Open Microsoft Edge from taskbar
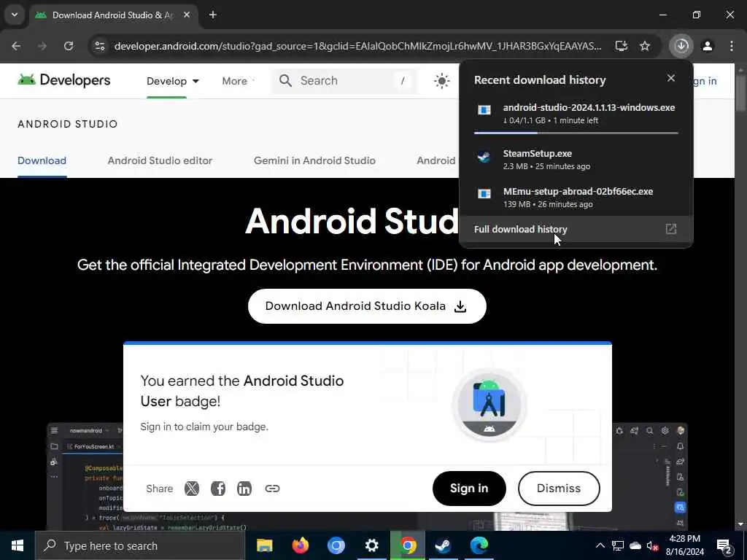Viewport: 747px width, 560px height. pyautogui.click(x=479, y=545)
